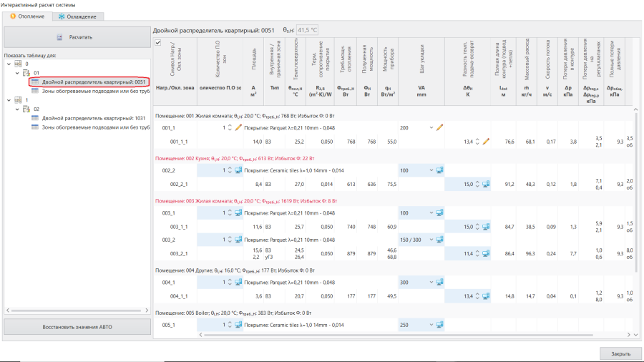Select Двойной распределитель квартирный: 1031 in tree

click(93, 118)
